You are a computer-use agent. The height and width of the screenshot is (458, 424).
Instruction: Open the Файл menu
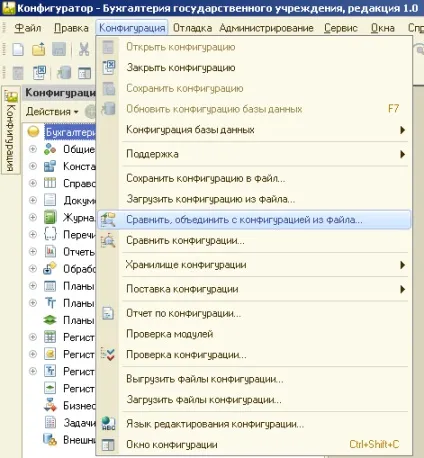tap(28, 28)
